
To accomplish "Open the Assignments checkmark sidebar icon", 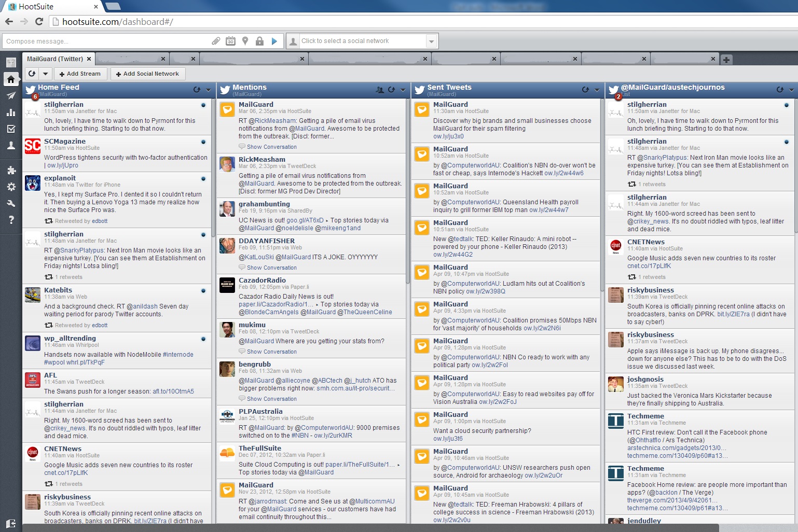I will point(11,129).
